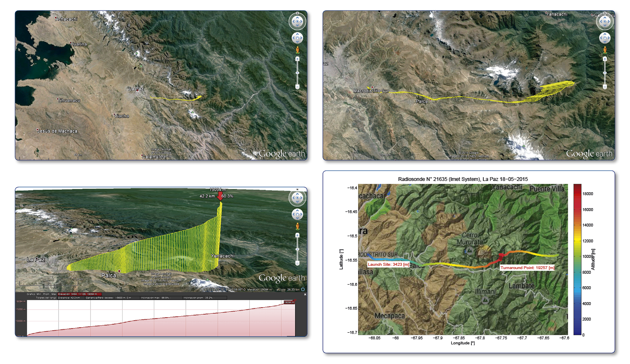
Task: Click the move joystick in the Tihuanacu overview map
Action: [x=297, y=38]
